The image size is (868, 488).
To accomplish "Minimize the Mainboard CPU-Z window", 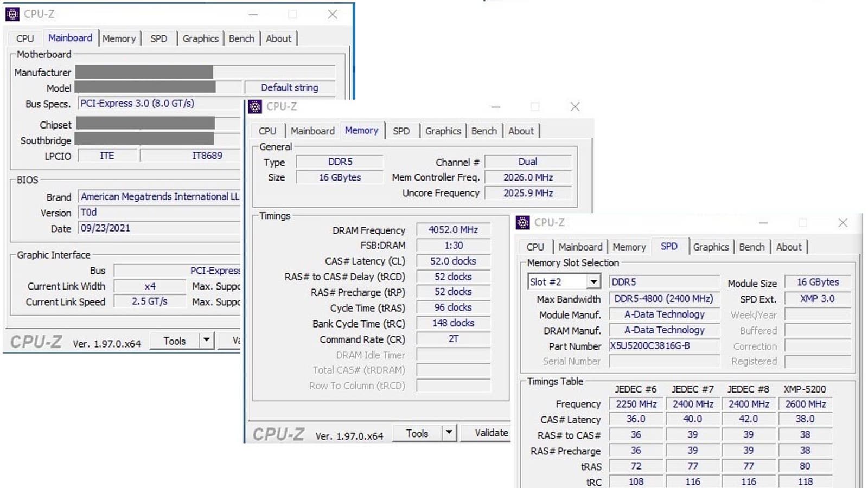I will (253, 15).
